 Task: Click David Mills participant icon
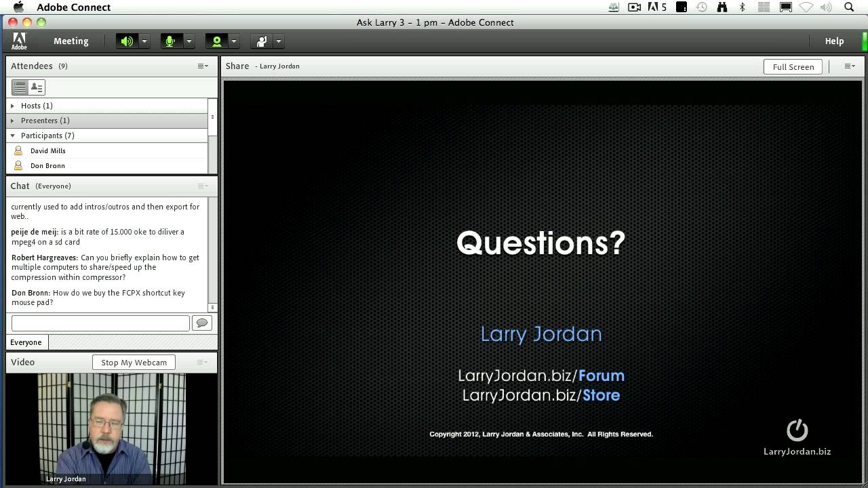tap(18, 150)
